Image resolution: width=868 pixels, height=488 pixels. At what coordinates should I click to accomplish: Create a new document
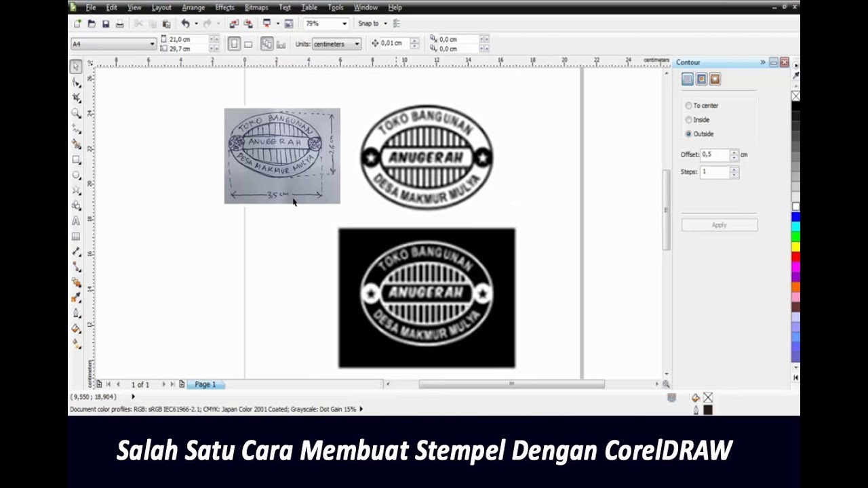pyautogui.click(x=78, y=24)
